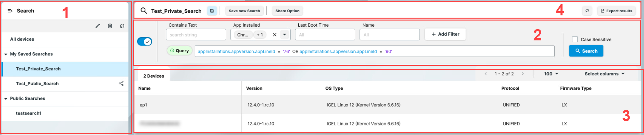Enable the Case Sensitive checkbox

pos(575,39)
